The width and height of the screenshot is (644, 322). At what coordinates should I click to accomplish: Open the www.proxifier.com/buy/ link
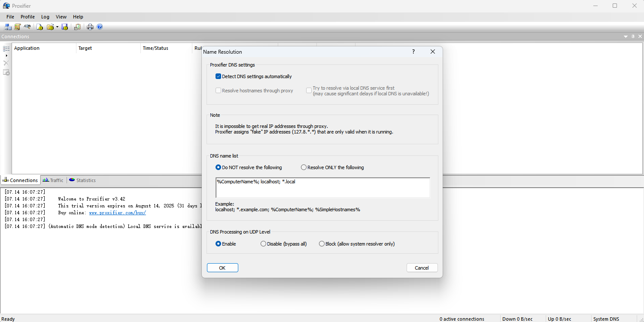(x=117, y=213)
